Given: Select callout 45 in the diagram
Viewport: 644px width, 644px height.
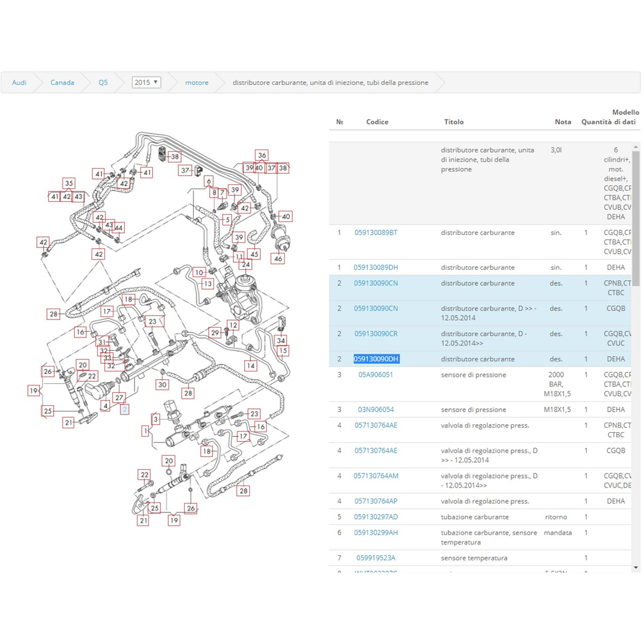Looking at the screenshot, I should click(x=254, y=254).
